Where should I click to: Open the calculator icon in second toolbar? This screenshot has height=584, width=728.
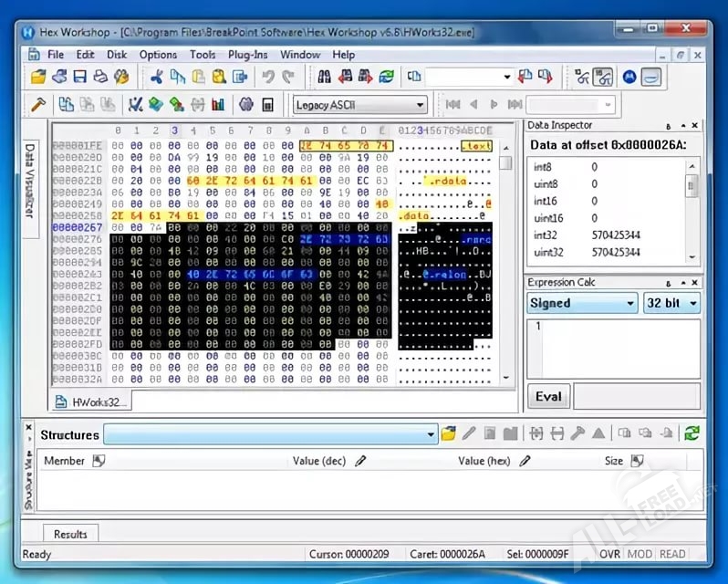(268, 104)
